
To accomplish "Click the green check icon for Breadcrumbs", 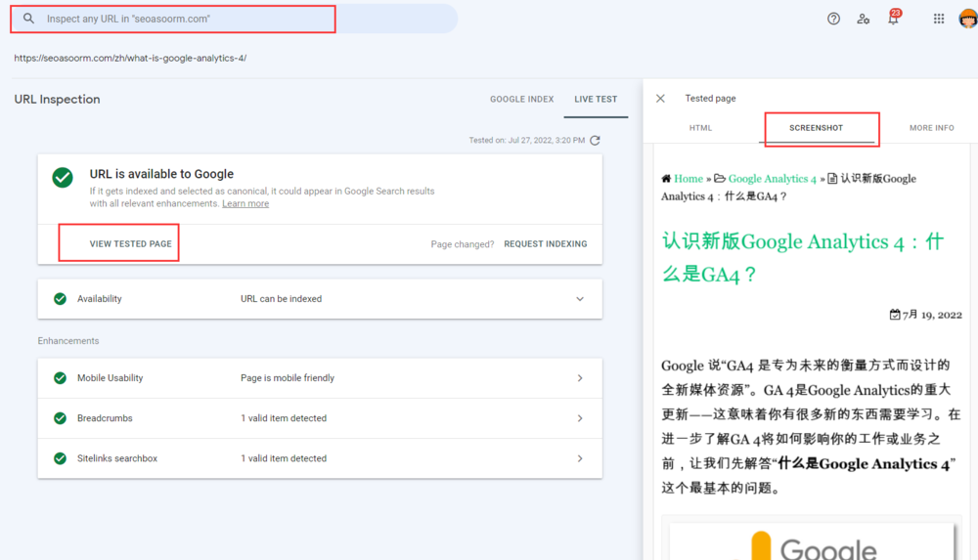I will tap(60, 418).
